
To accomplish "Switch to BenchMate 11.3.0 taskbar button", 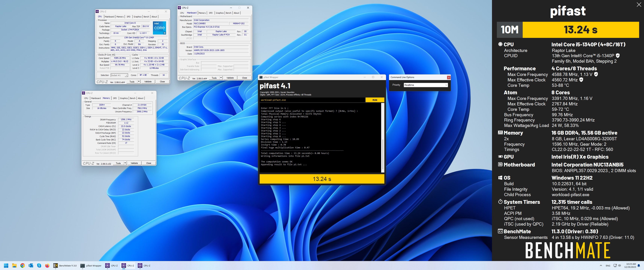I will pos(65,265).
